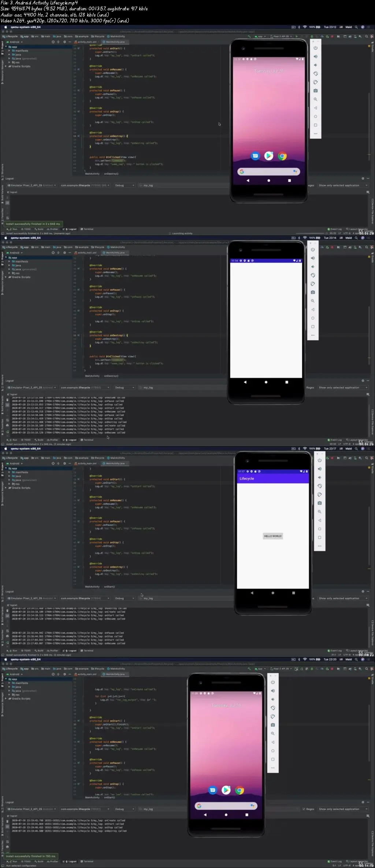Expand manifests folder in 23:12 frame
Image resolution: width=375 pixels, height=868 pixels.
point(10,51)
